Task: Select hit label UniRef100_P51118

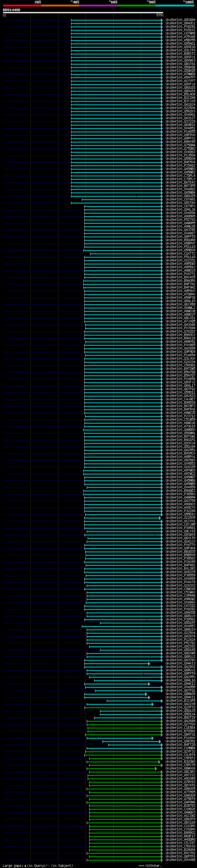Action: [180, 257]
